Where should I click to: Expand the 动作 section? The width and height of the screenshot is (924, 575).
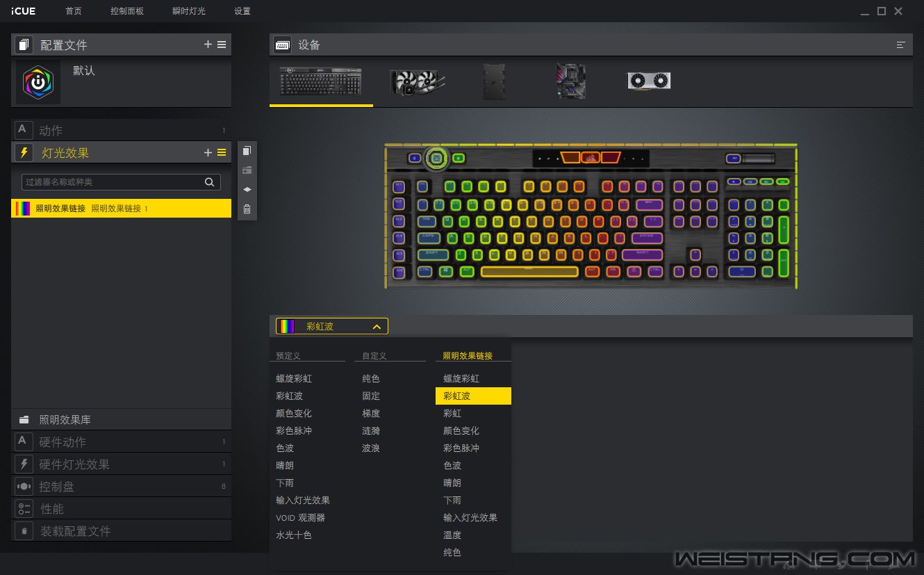pyautogui.click(x=121, y=130)
